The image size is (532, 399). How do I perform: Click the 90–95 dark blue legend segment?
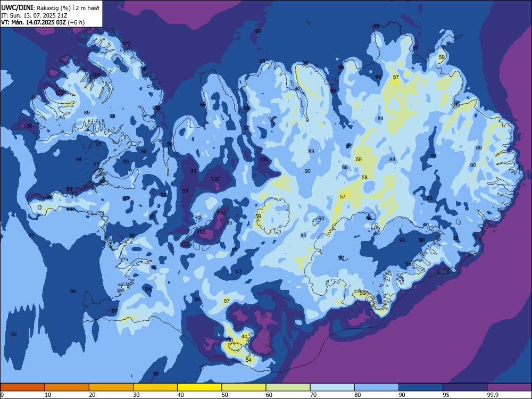tap(421, 387)
